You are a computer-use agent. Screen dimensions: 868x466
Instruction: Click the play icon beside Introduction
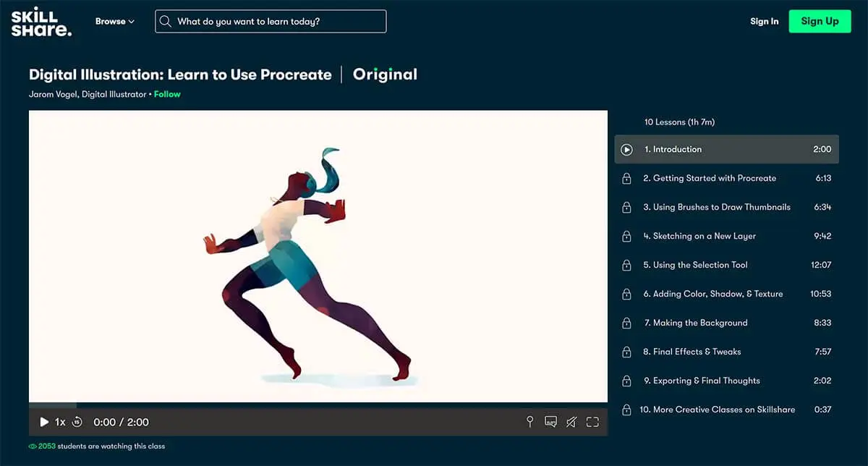627,150
